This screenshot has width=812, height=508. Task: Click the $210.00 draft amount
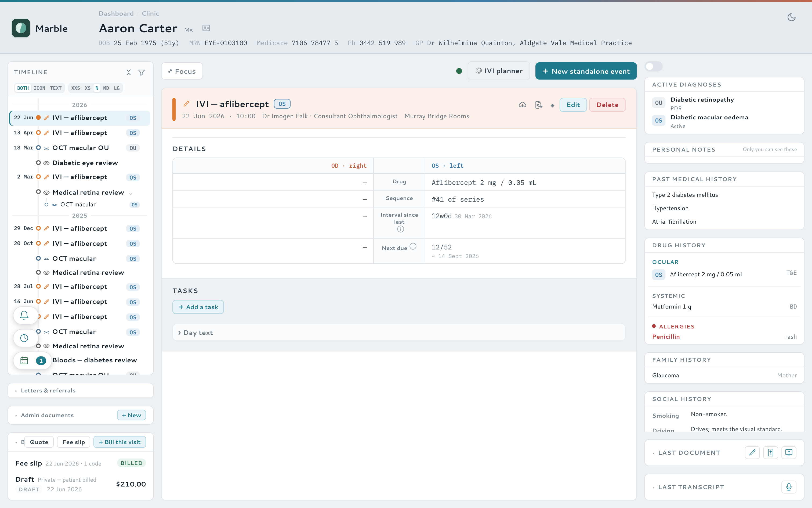[x=131, y=484]
